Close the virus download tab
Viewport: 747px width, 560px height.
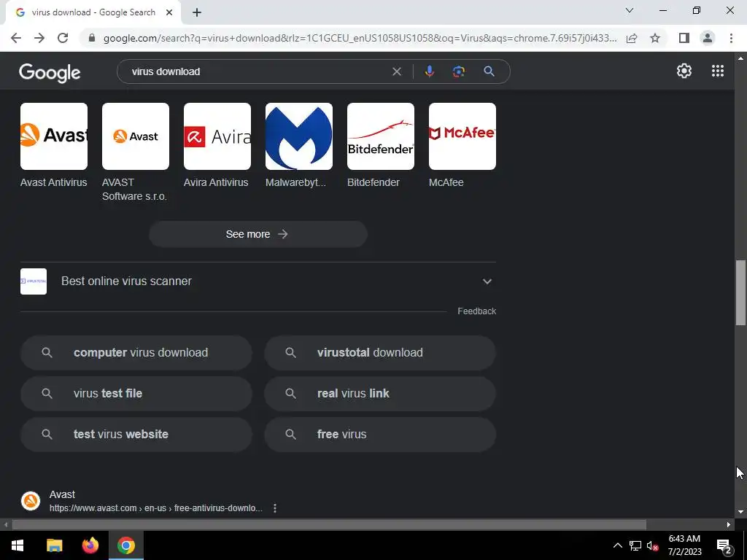click(x=169, y=13)
